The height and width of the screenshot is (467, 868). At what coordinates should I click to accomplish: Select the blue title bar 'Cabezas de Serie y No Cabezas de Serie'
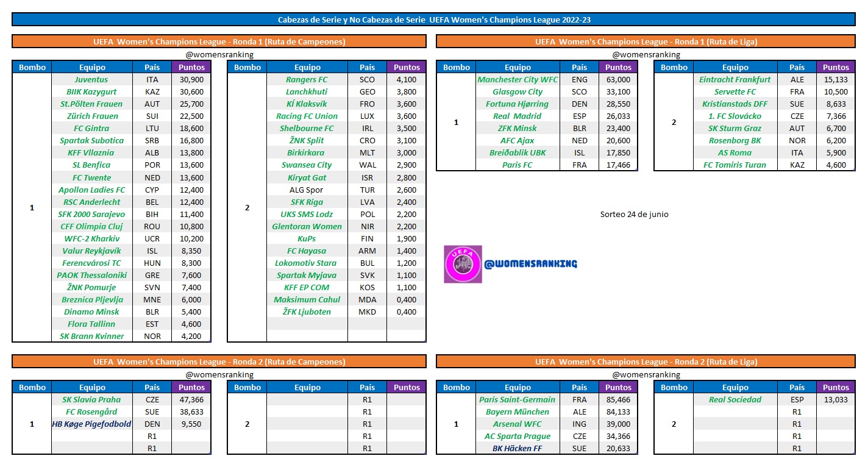click(x=433, y=20)
